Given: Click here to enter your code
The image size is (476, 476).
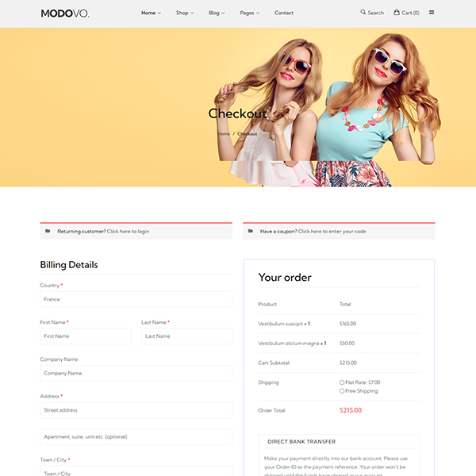Looking at the screenshot, I should pyautogui.click(x=332, y=232).
